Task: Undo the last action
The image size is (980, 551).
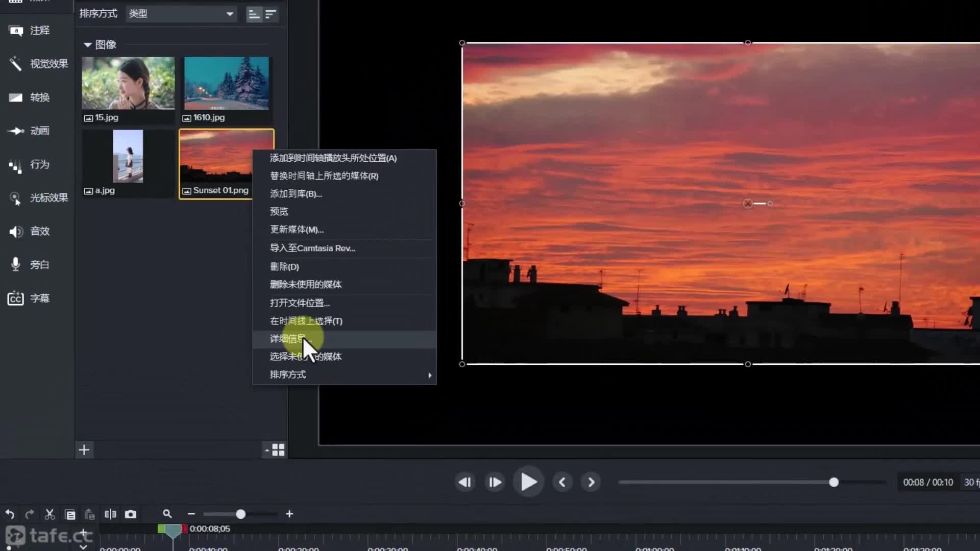Action: (10, 514)
